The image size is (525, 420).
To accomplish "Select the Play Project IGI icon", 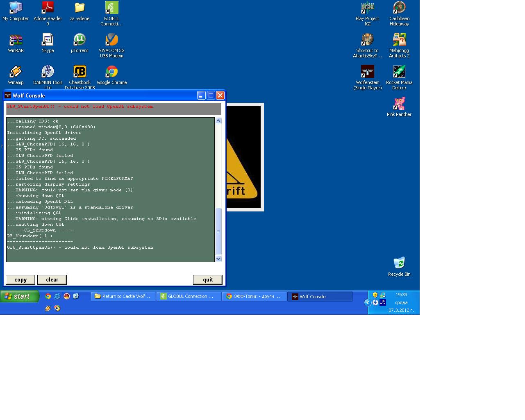I will point(367,8).
